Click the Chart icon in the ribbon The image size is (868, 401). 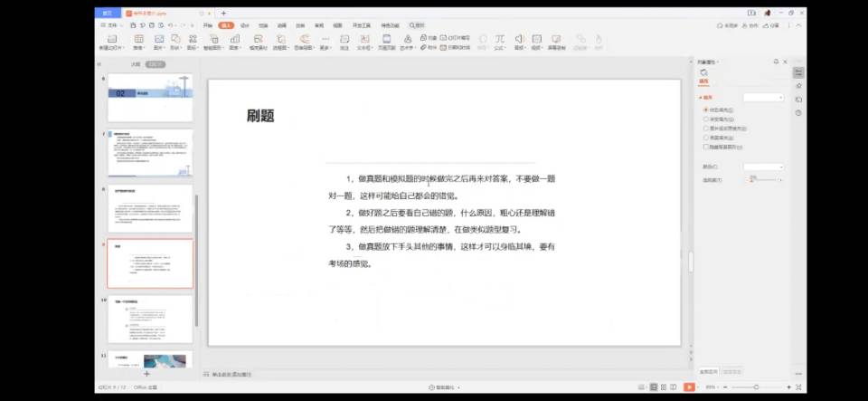click(233, 40)
